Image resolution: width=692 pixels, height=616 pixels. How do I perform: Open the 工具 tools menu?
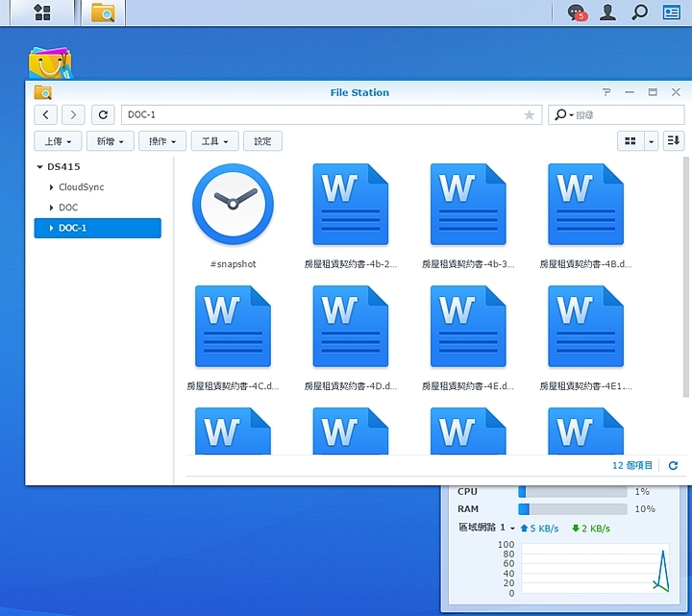tap(214, 141)
